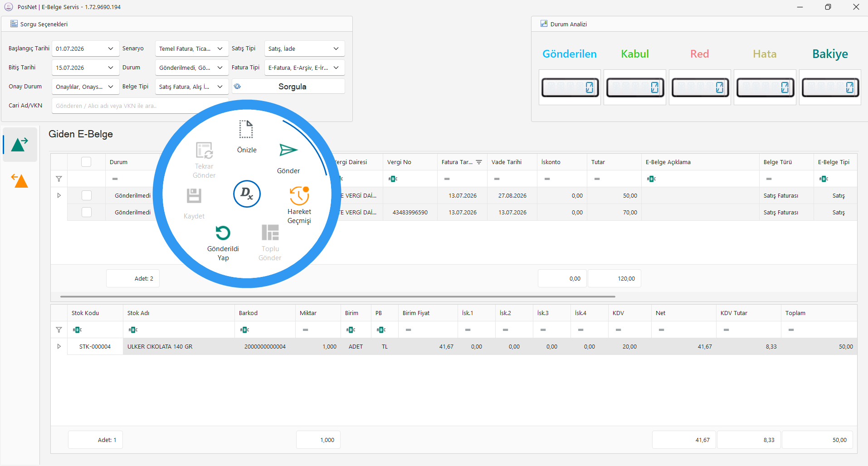This screenshot has width=868, height=466.
Task: Click horizontal scrollbar of invoice grid
Action: tap(338, 296)
